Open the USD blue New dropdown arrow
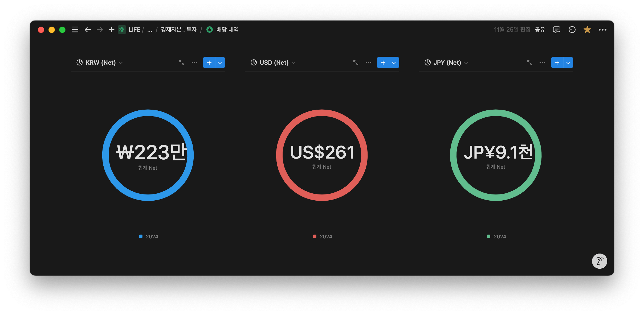Image resolution: width=644 pixels, height=315 pixels. pyautogui.click(x=394, y=63)
